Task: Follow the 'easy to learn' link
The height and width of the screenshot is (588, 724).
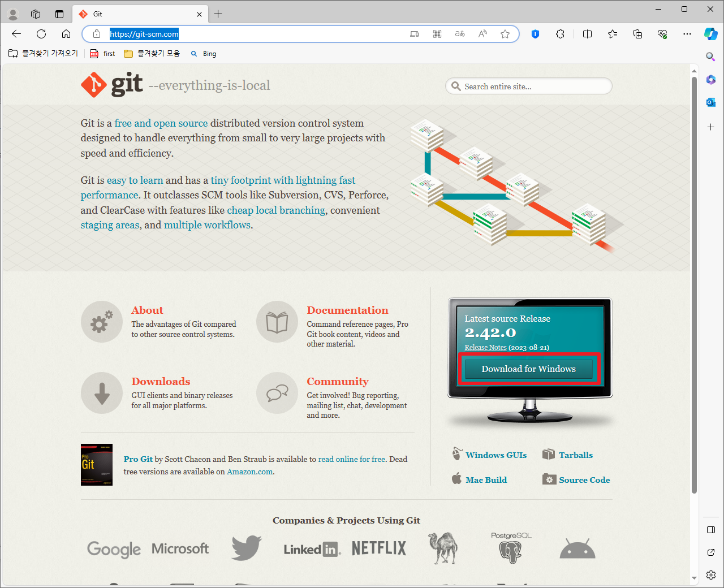Action: coord(135,180)
